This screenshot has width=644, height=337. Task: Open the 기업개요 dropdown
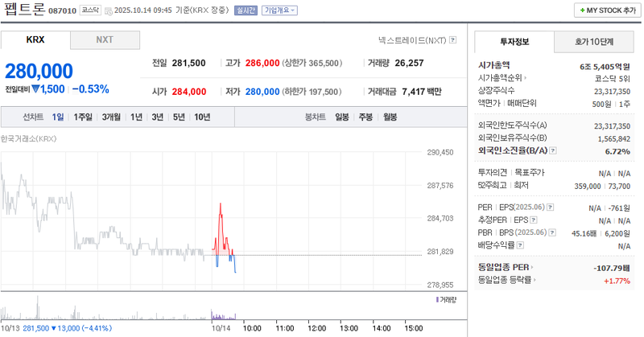[x=279, y=10]
